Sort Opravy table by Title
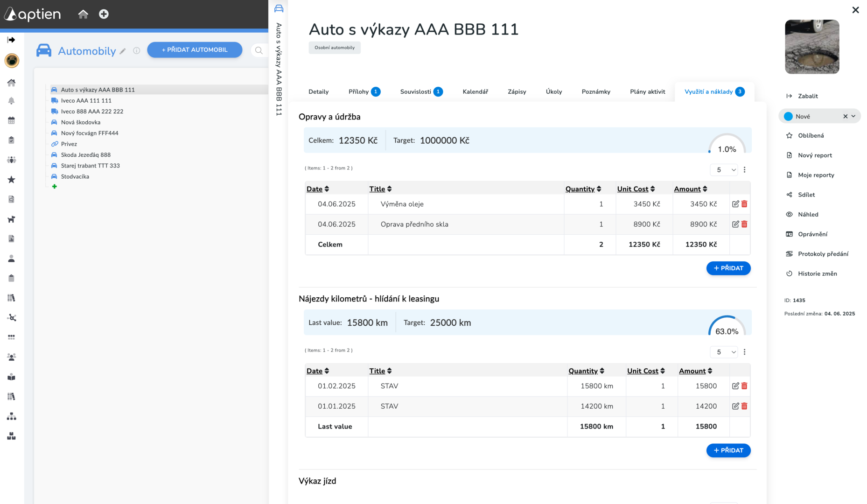Screen dimensions: 867x504 (380, 189)
